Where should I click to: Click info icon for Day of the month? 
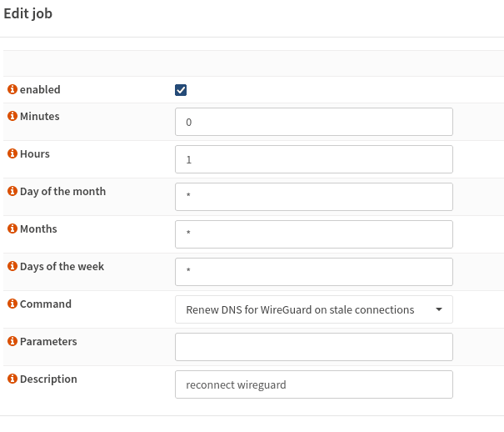[x=12, y=191]
